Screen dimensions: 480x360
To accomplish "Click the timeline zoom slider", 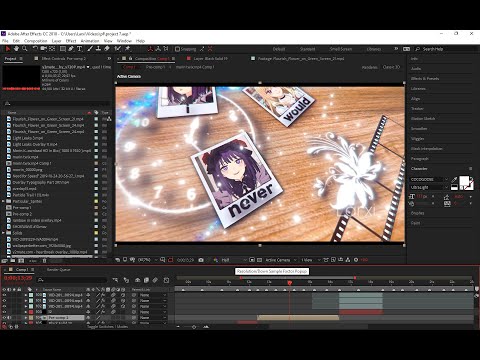I will pyautogui.click(x=194, y=327).
